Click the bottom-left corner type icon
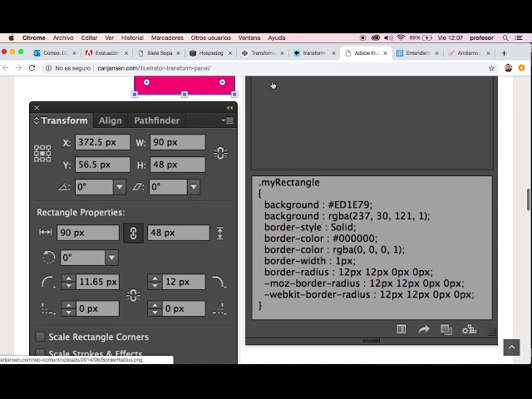Screen dimensions: 532x399 (x=48, y=308)
